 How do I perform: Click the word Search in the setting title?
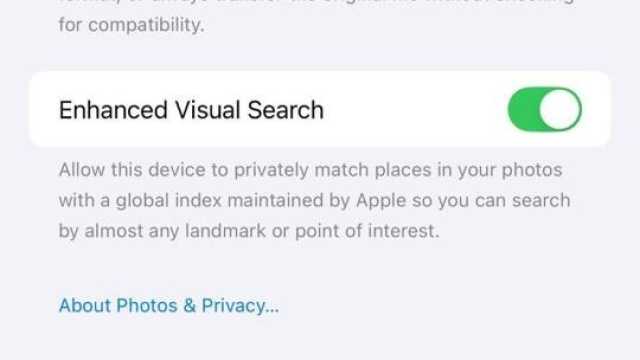[286, 110]
